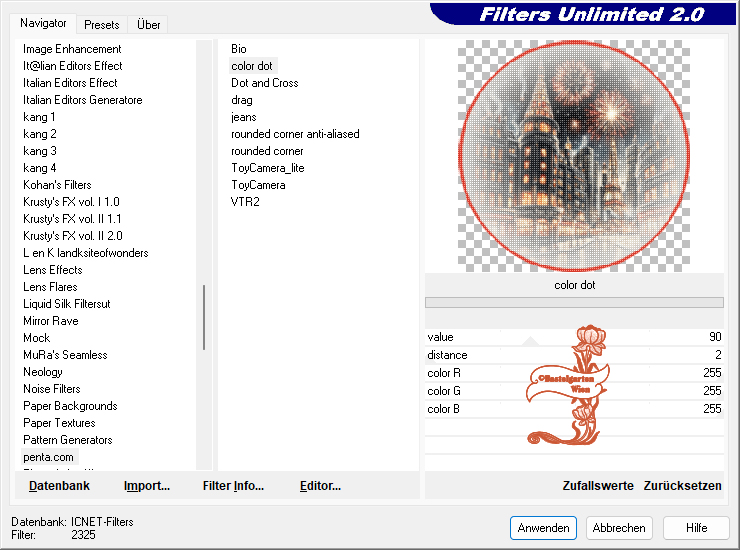Viewport: 740px width, 550px height.
Task: Select Mock category
Action: pos(36,338)
